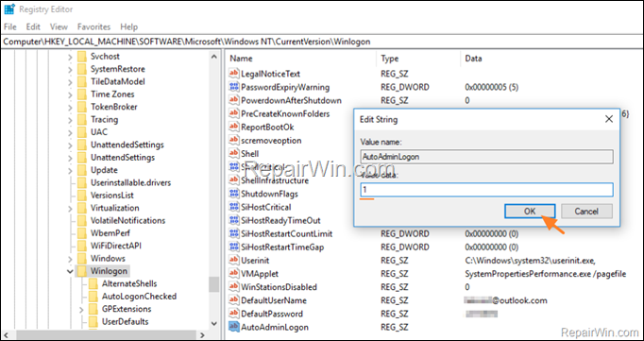
Task: Open the View menu
Action: [59, 26]
